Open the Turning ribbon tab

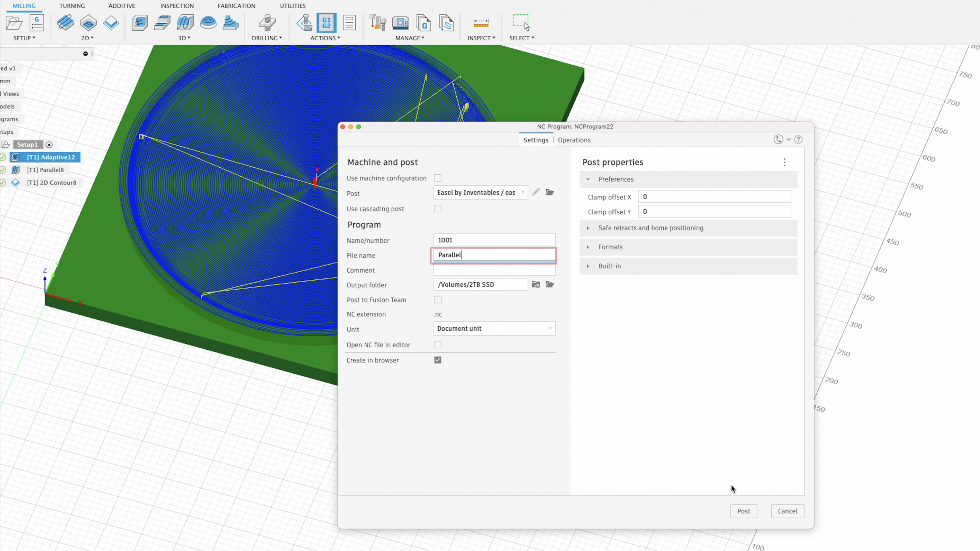point(72,6)
